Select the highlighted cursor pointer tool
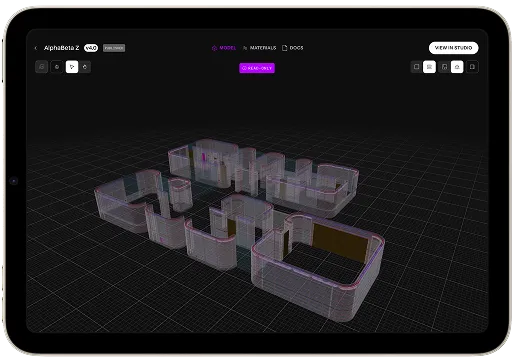The image size is (515, 362). click(x=72, y=67)
